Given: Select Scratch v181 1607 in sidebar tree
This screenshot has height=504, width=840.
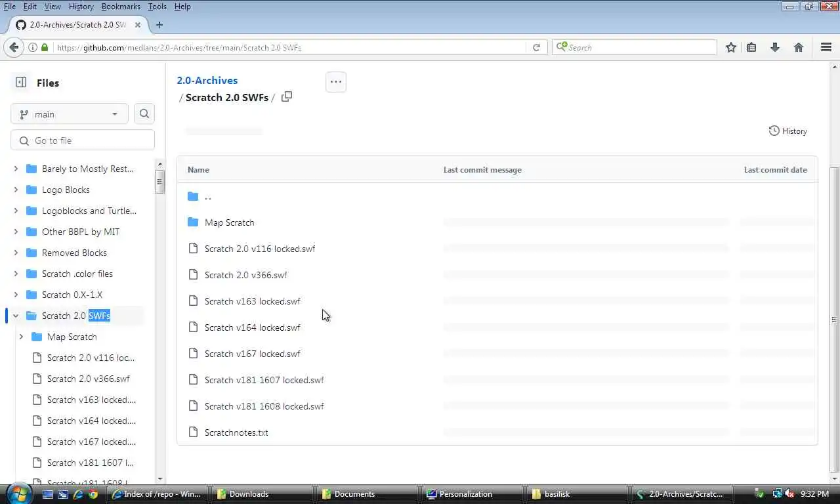Looking at the screenshot, I should click(x=90, y=463).
